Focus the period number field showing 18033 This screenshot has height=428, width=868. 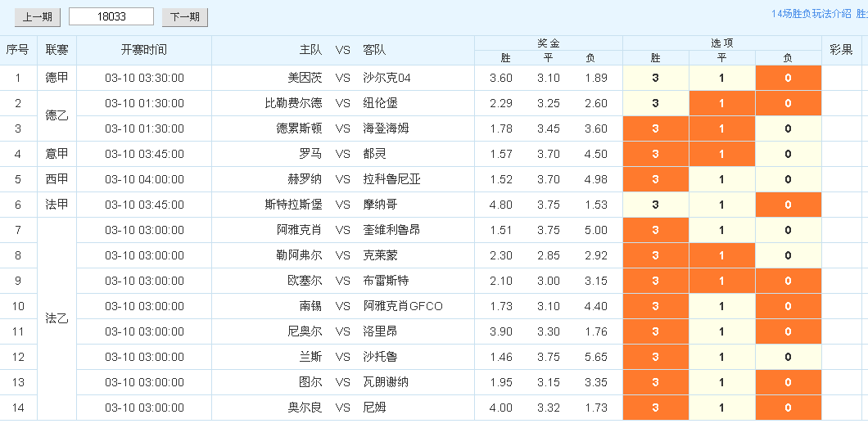[111, 16]
